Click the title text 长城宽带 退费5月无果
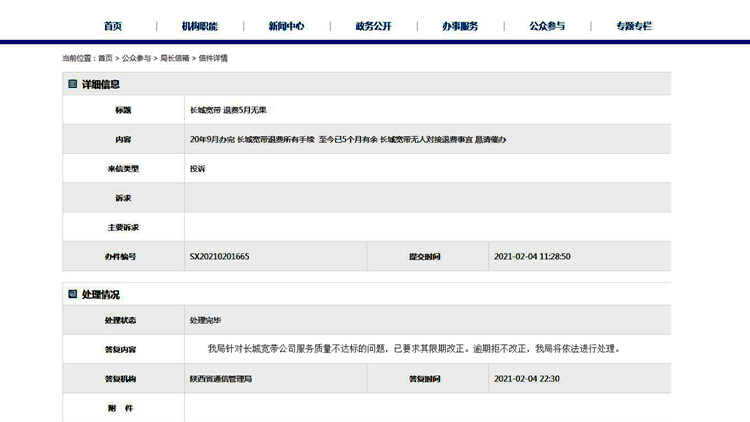Screen dimensions: 750x422 click(x=228, y=110)
